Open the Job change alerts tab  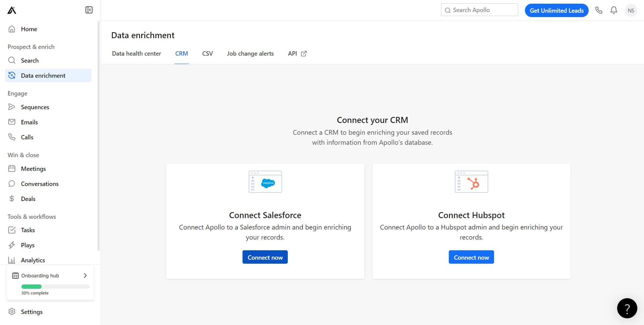[x=250, y=53]
